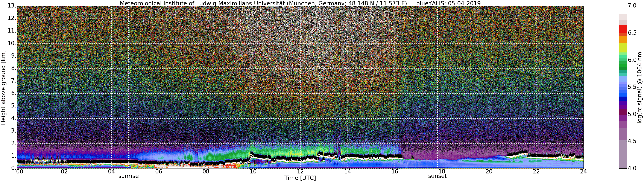Pick the red segment of the colorbar

(623, 29)
